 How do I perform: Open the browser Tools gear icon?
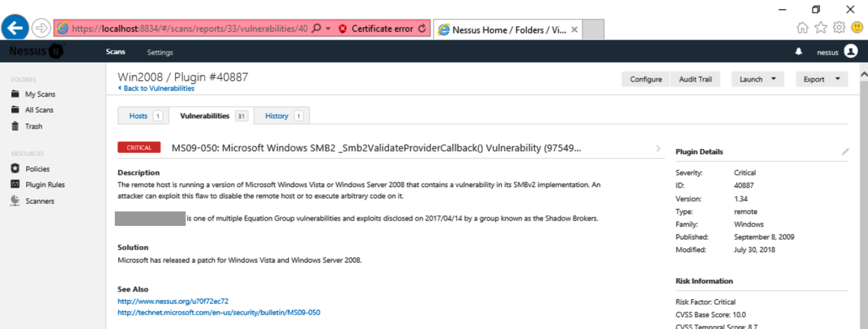pyautogui.click(x=838, y=28)
